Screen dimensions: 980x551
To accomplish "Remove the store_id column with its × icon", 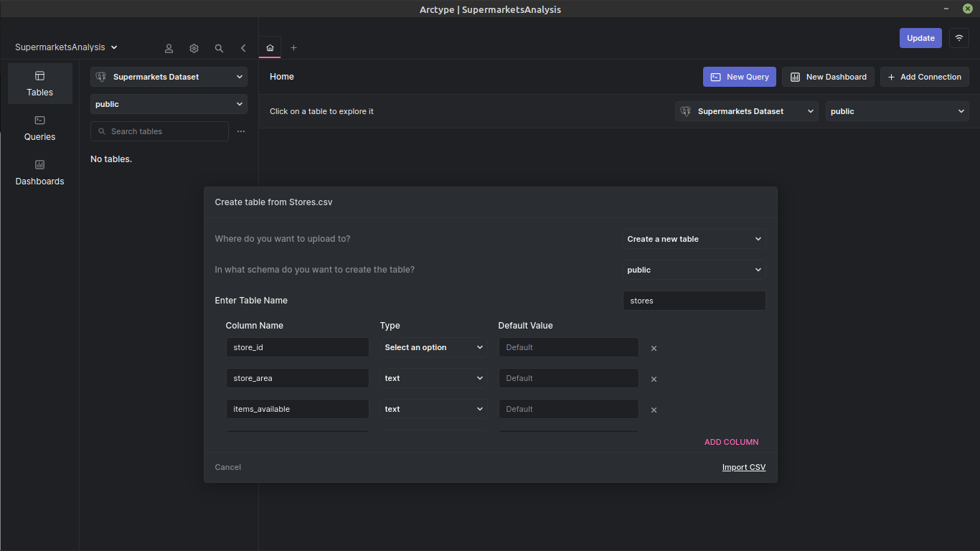I will pyautogui.click(x=654, y=347).
